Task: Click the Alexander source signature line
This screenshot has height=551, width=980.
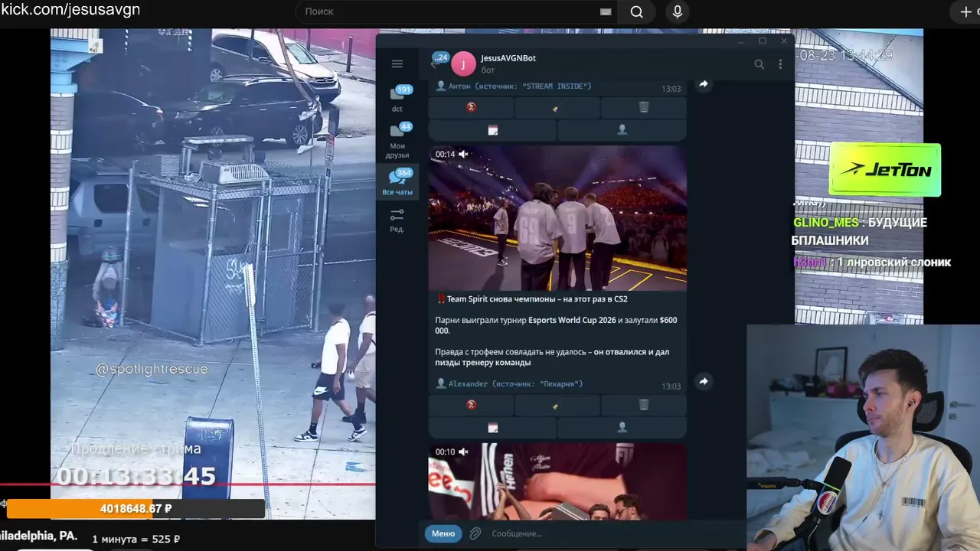Action: 509,383
